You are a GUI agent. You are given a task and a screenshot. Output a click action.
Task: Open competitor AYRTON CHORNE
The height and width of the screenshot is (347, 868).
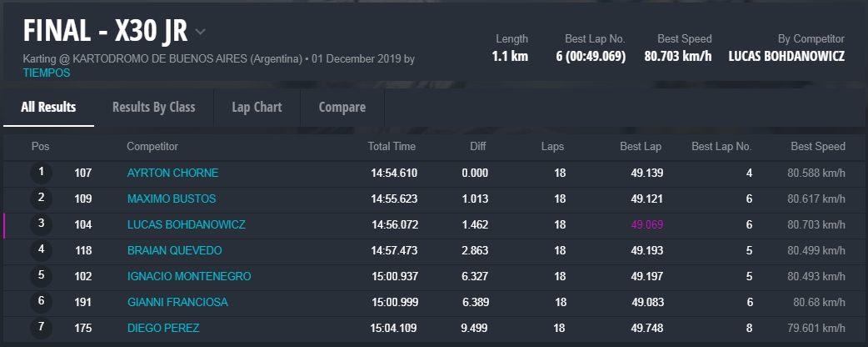point(172,173)
